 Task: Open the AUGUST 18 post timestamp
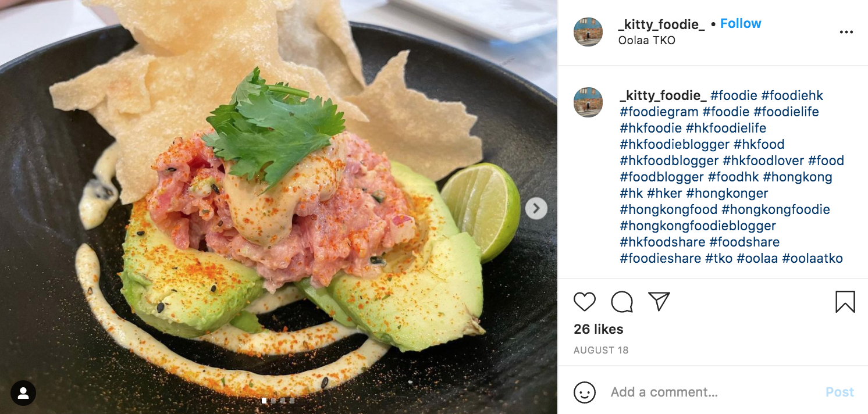point(601,350)
